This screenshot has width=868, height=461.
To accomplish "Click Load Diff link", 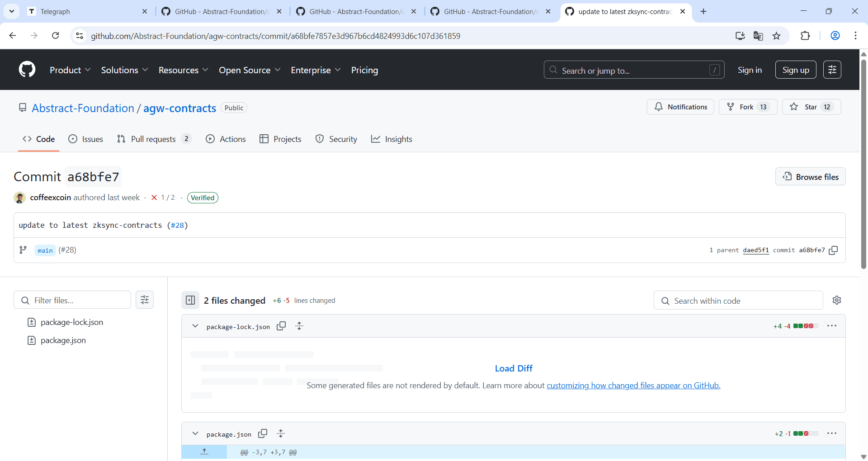I will pyautogui.click(x=514, y=368).
